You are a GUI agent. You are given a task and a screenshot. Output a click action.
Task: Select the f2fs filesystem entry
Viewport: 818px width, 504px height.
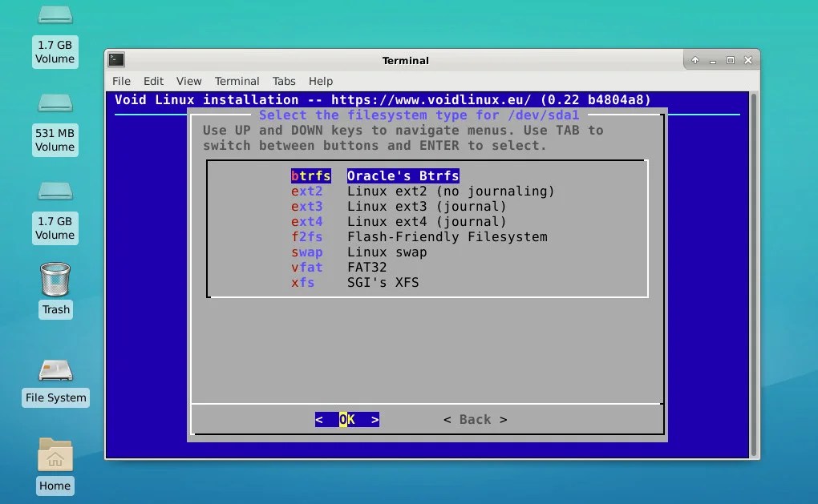[x=306, y=236]
